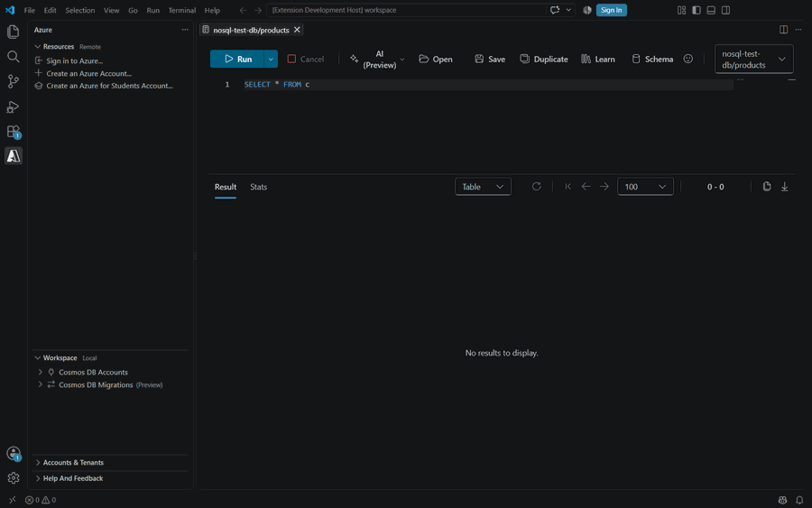Toggle the secondary side bar layout icon
The height and width of the screenshot is (508, 812).
725,10
